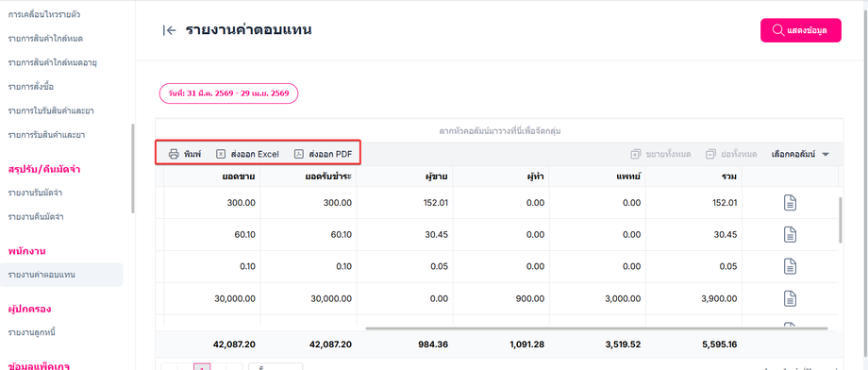Sort by the ยอดขาย column header
The height and width of the screenshot is (370, 868).
(212, 177)
